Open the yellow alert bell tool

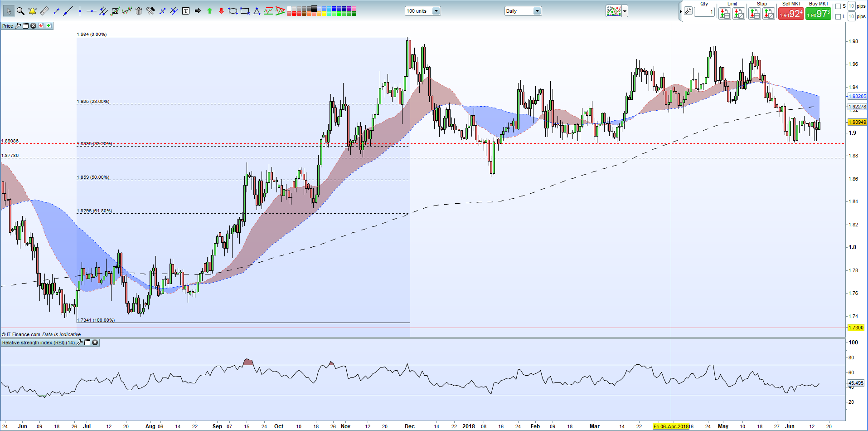point(32,11)
